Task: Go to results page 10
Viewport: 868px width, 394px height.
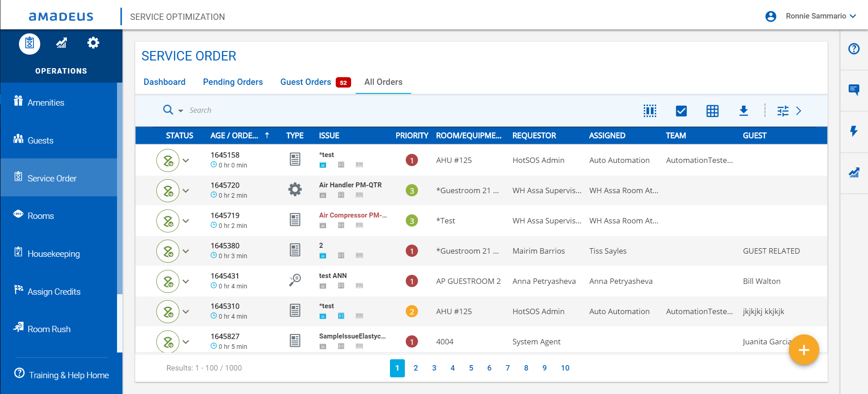Action: click(x=565, y=368)
